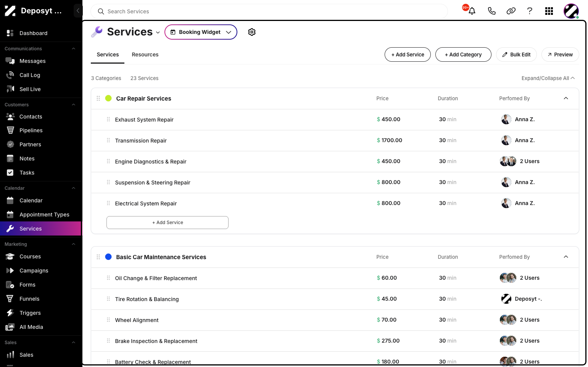Open Services settings gear
Image resolution: width=588 pixels, height=367 pixels.
pyautogui.click(x=252, y=32)
